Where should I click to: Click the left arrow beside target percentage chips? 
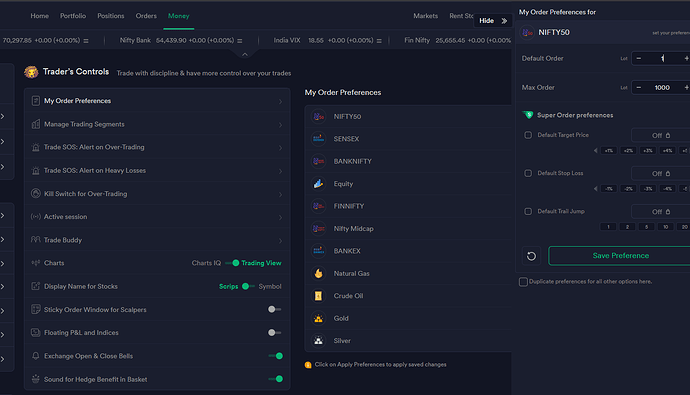pyautogui.click(x=595, y=150)
